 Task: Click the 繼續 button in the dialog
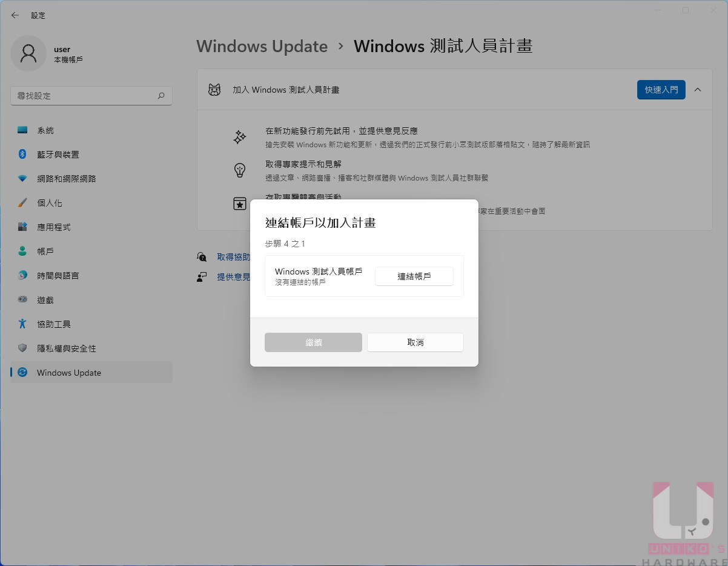coord(314,342)
